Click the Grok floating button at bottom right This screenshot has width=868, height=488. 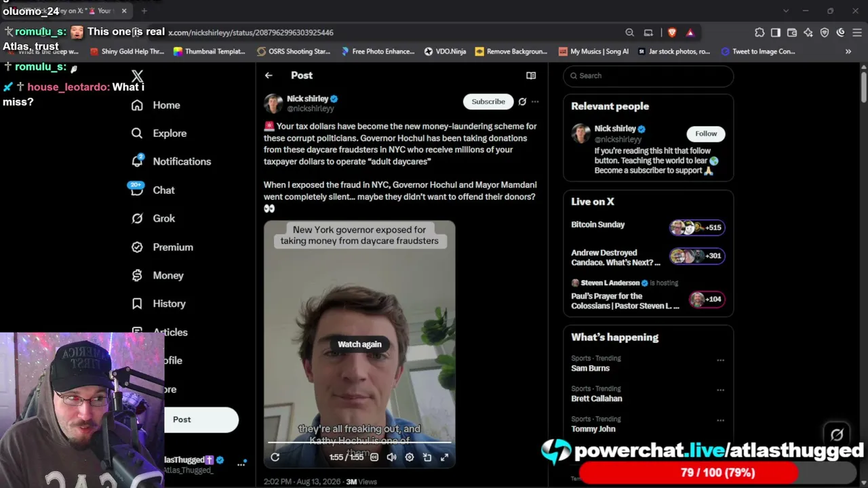[x=837, y=434]
